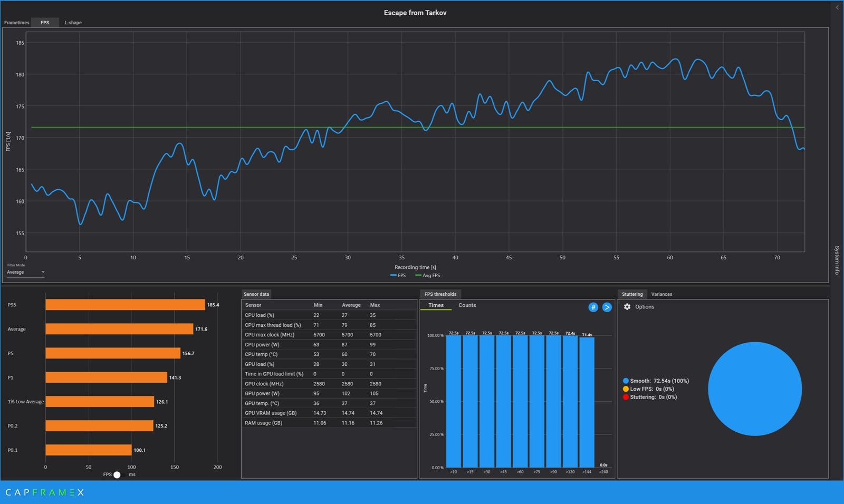Screen dimensions: 844x504
Task: Click the Avg FPS entry in the graph legend
Action: coord(428,275)
